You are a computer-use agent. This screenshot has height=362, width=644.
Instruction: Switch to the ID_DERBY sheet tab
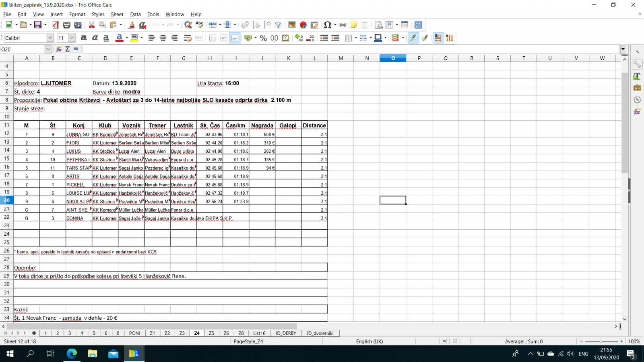pos(286,333)
